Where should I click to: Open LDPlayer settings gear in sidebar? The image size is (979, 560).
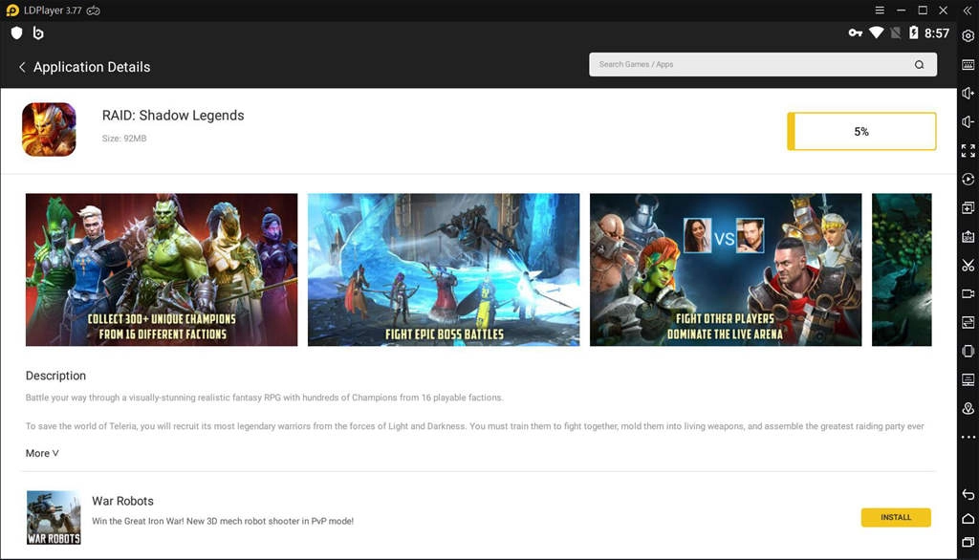point(968,35)
